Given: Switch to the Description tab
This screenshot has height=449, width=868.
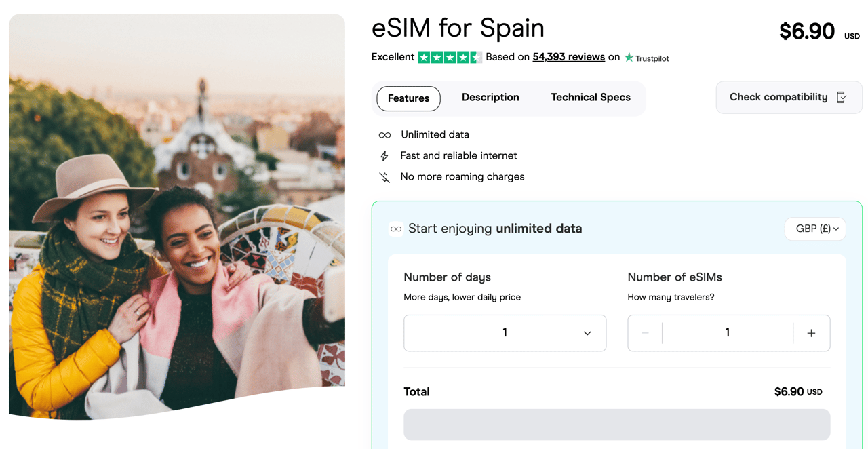Looking at the screenshot, I should click(x=490, y=98).
